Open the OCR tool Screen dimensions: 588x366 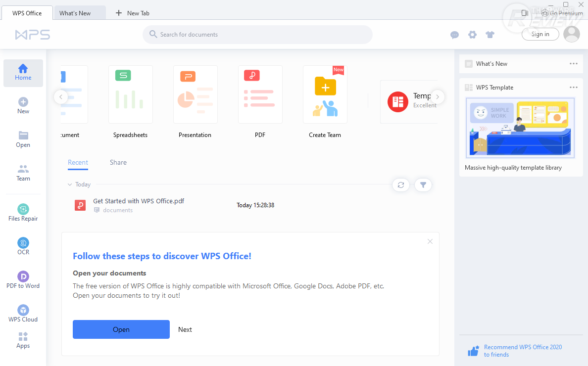click(23, 246)
